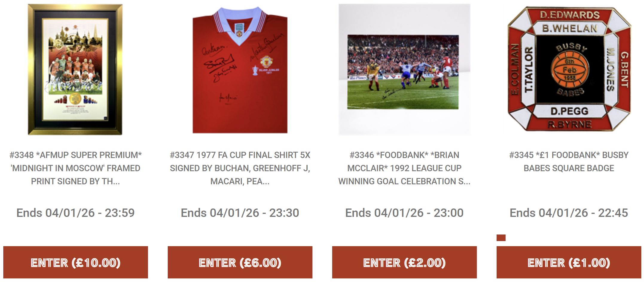Click the small red square above ENTER (£1.00)
The width and height of the screenshot is (644, 282).
501,238
